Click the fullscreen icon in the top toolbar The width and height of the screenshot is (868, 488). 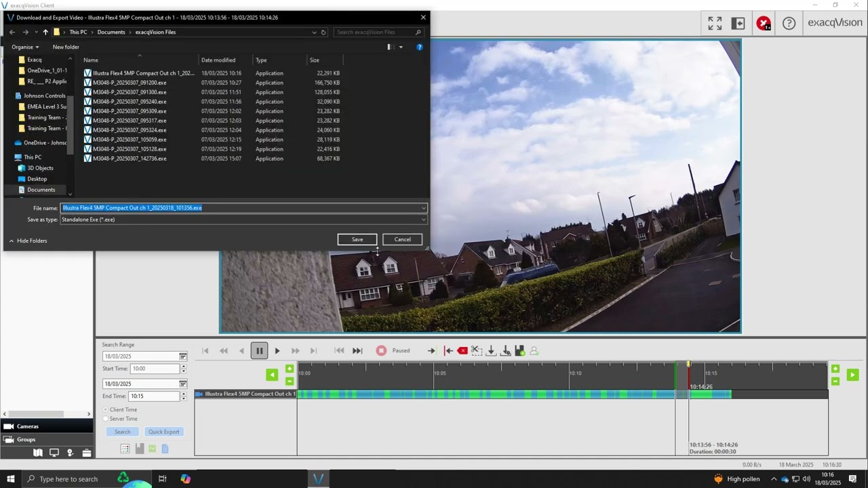[715, 24]
